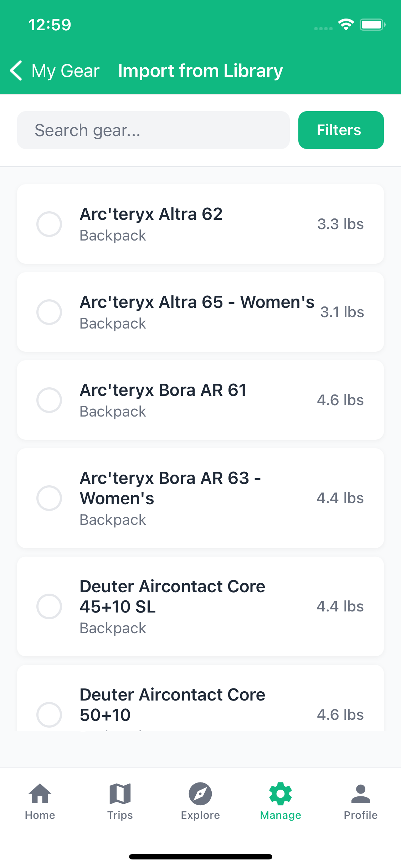
Task: Tap the Wi-Fi status icon
Action: (346, 25)
